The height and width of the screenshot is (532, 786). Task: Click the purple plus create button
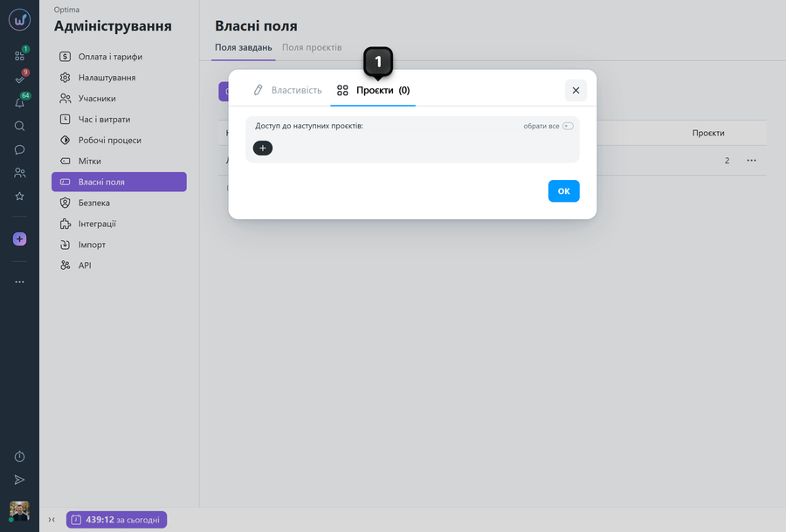click(19, 239)
